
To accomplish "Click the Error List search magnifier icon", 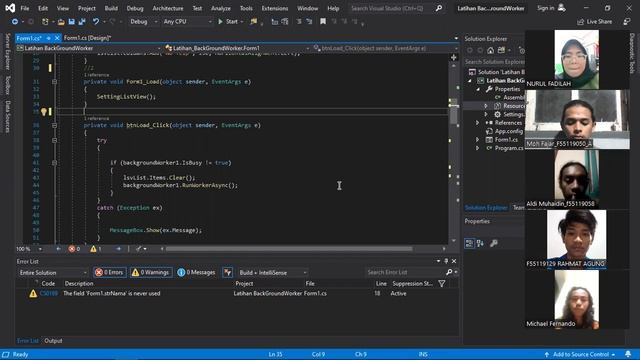I will pyautogui.click(x=449, y=272).
